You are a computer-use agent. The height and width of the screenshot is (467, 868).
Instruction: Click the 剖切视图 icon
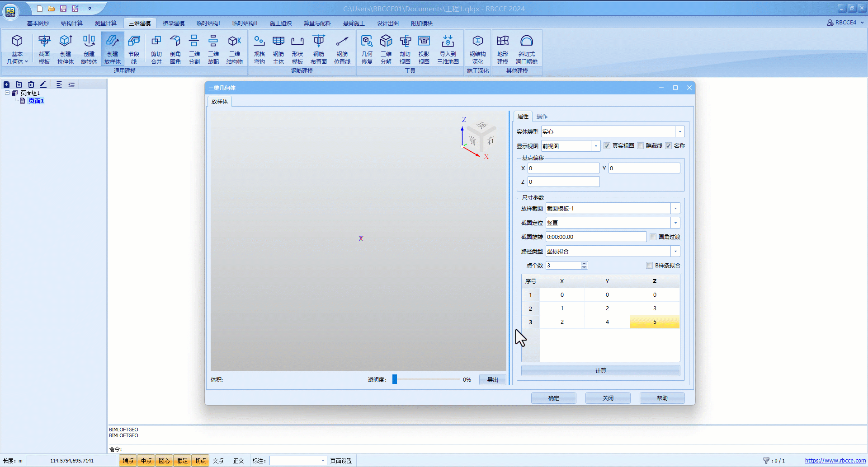click(405, 49)
